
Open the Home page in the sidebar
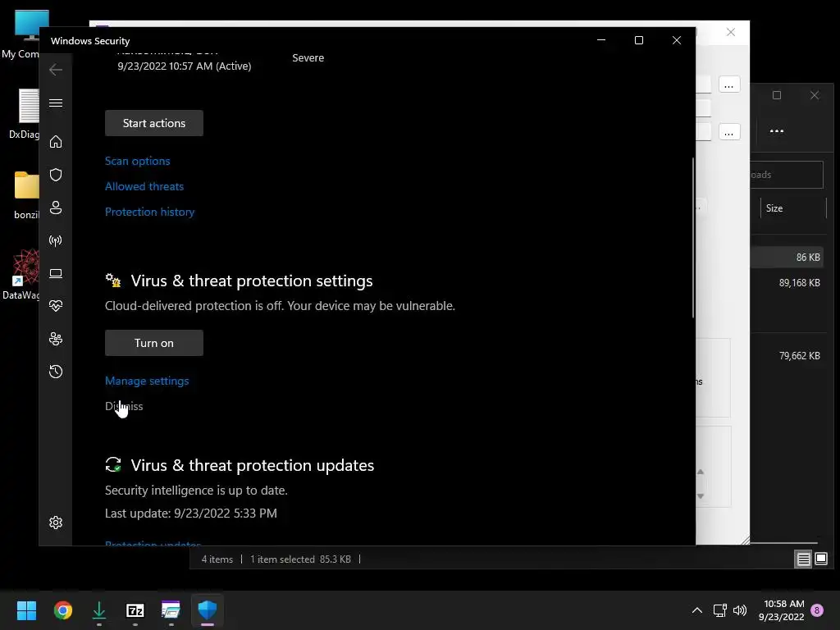(56, 141)
